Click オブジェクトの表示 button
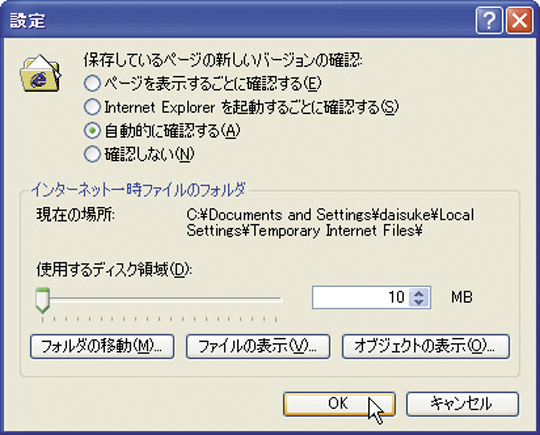 click(426, 346)
